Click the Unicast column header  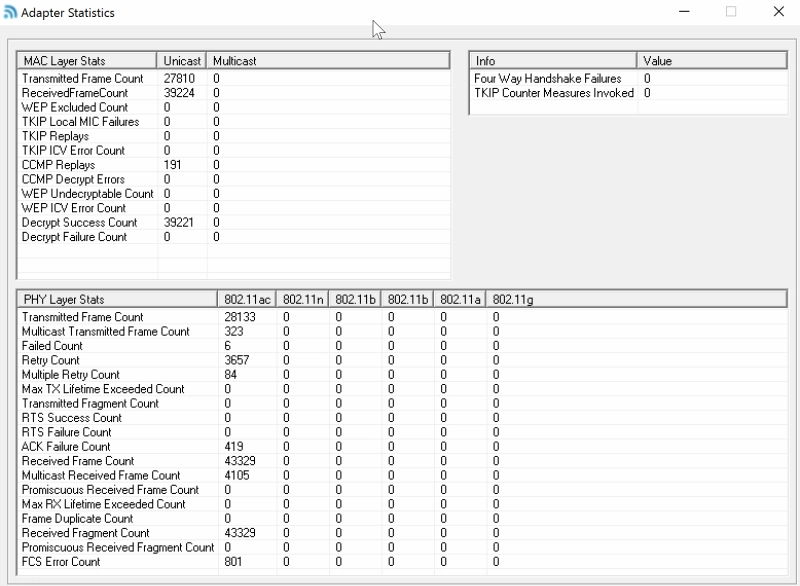point(182,61)
